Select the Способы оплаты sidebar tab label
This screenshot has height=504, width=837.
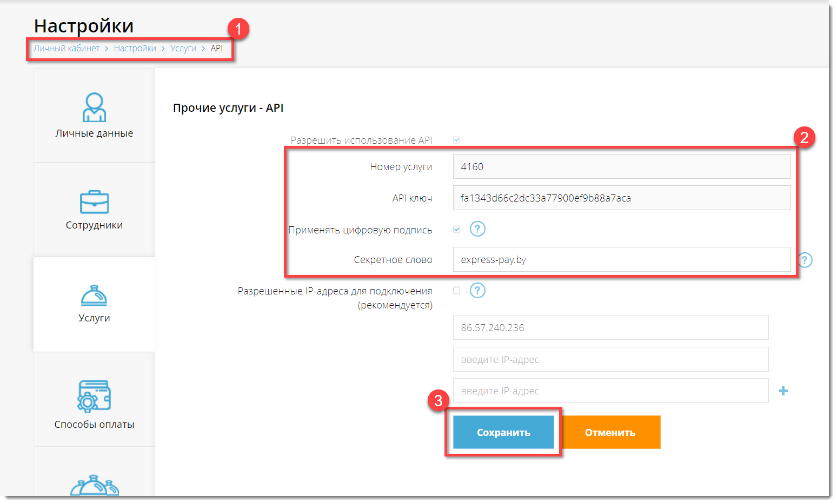coord(94,425)
